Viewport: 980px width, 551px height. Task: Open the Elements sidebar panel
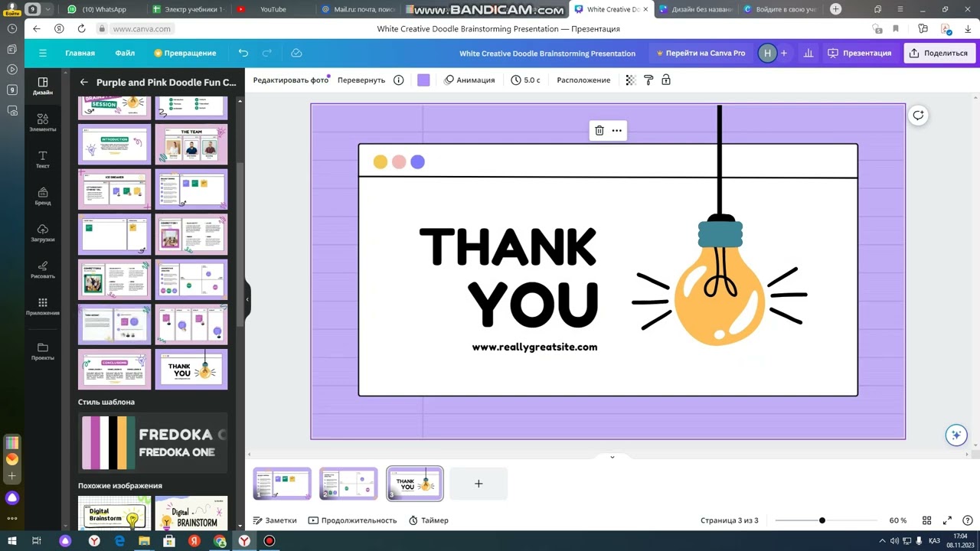[x=43, y=122]
